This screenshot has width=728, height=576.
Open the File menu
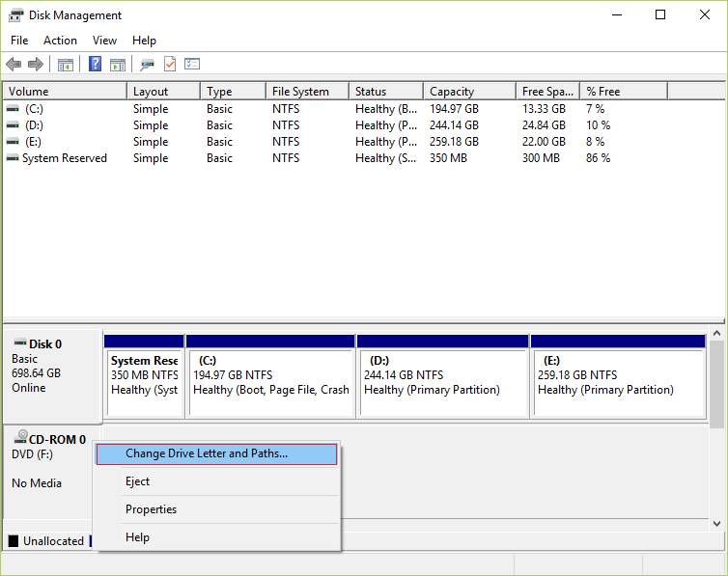click(19, 41)
